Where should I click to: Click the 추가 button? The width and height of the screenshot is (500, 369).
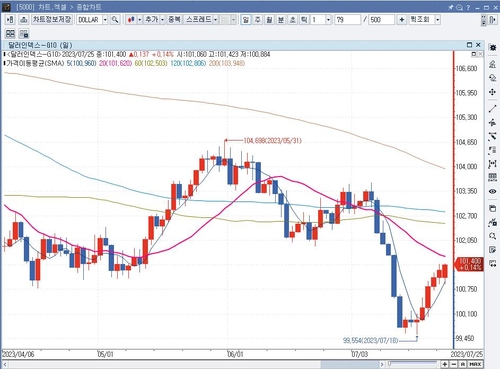(152, 20)
